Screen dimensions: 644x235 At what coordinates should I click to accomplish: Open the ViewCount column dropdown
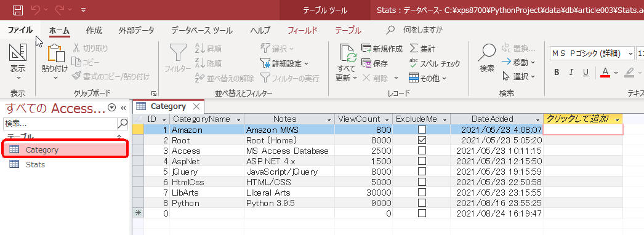387,119
